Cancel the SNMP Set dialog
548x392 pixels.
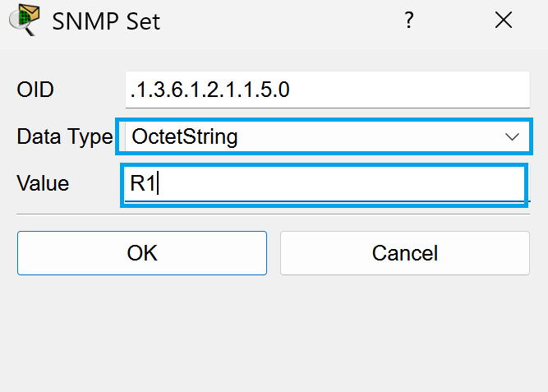point(405,253)
